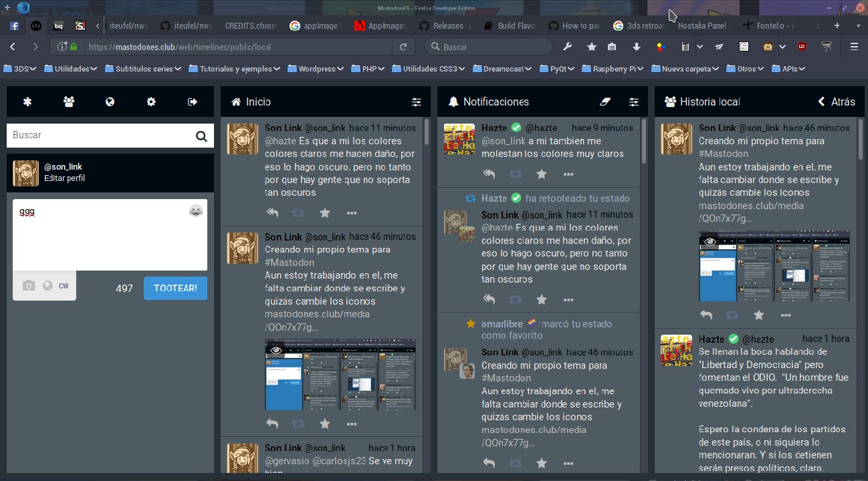Boost hazte's post 'a mi tambien me molestan'
868x481 pixels.
(516, 174)
